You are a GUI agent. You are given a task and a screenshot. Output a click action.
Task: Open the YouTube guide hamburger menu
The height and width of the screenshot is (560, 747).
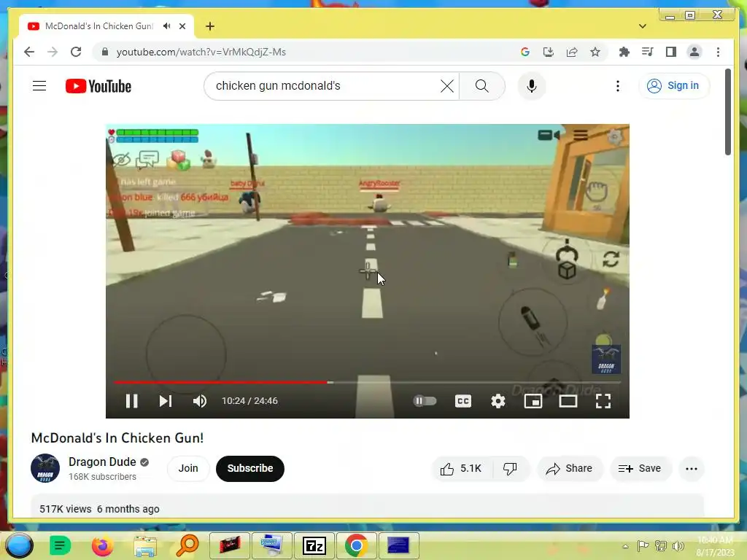point(39,86)
